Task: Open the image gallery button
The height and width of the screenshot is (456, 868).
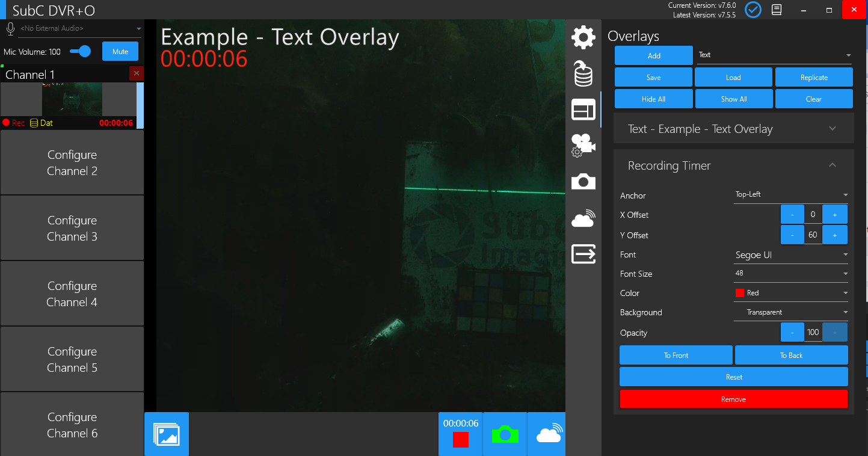Action: (x=167, y=434)
